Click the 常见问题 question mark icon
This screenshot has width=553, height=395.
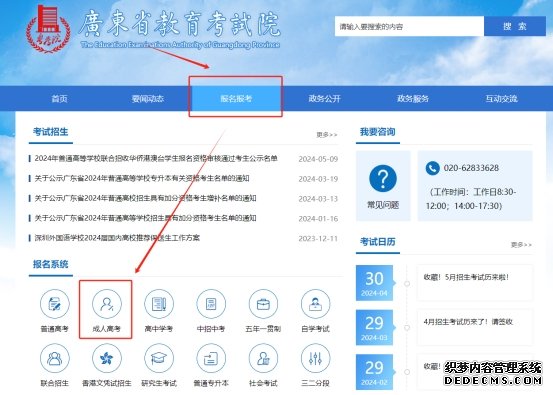point(383,178)
